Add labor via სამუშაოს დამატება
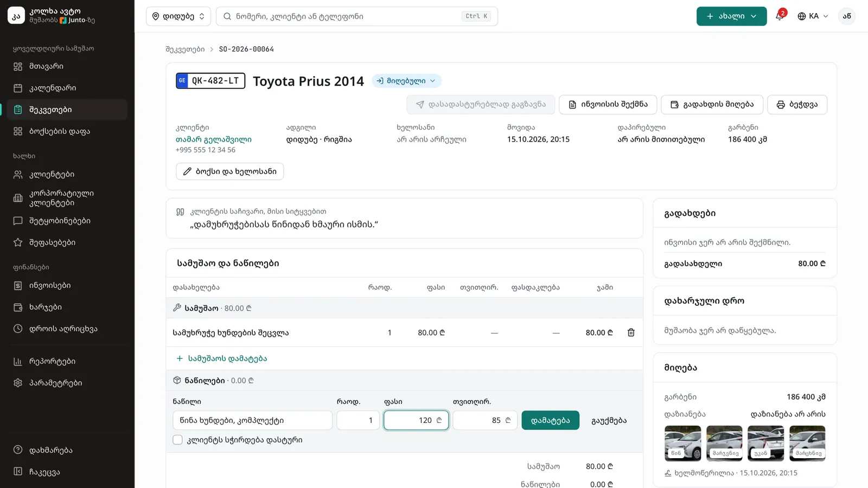Screen dimensions: 868x488 click(x=221, y=358)
